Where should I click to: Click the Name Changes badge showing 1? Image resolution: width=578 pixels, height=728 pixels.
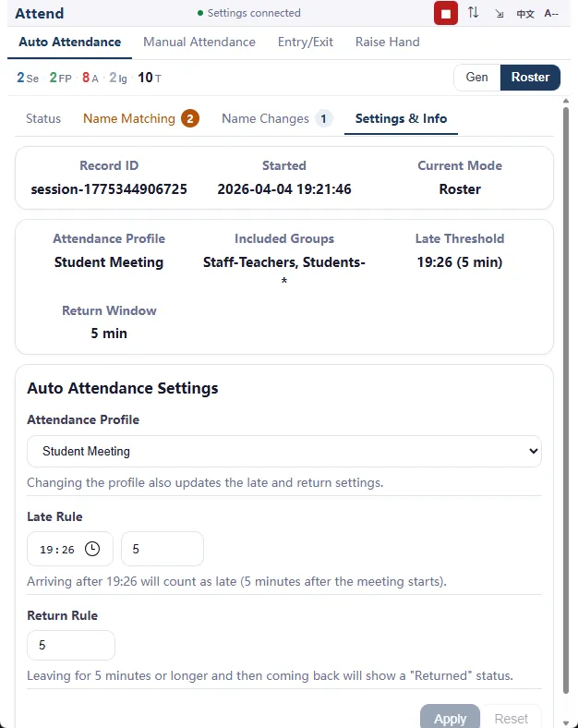pyautogui.click(x=324, y=118)
